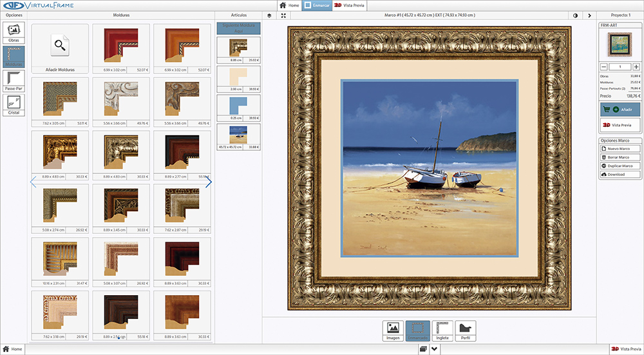The width and height of the screenshot is (644, 355).
Task: Click the 3D box icon in bottom bar
Action: [424, 349]
